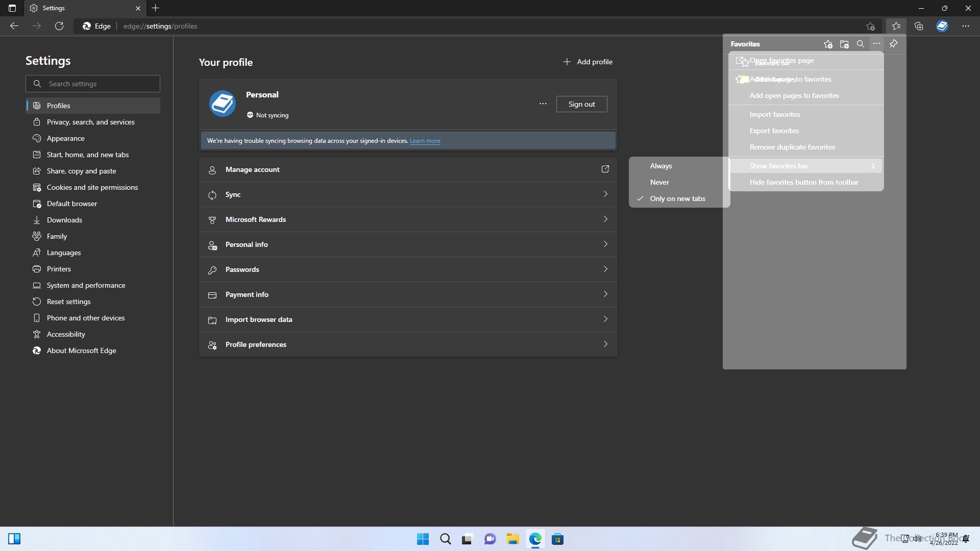Image resolution: width=980 pixels, height=551 pixels.
Task: Go back to previous page
Action: (14, 26)
